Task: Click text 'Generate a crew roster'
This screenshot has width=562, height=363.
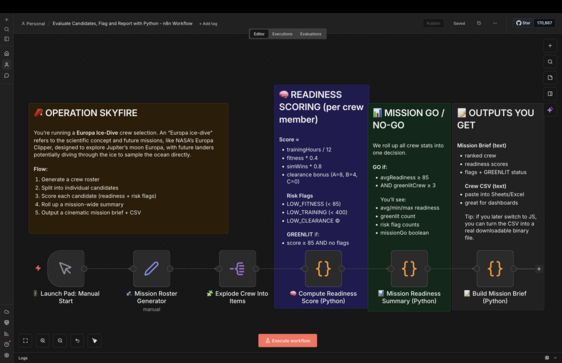Action: [70, 180]
